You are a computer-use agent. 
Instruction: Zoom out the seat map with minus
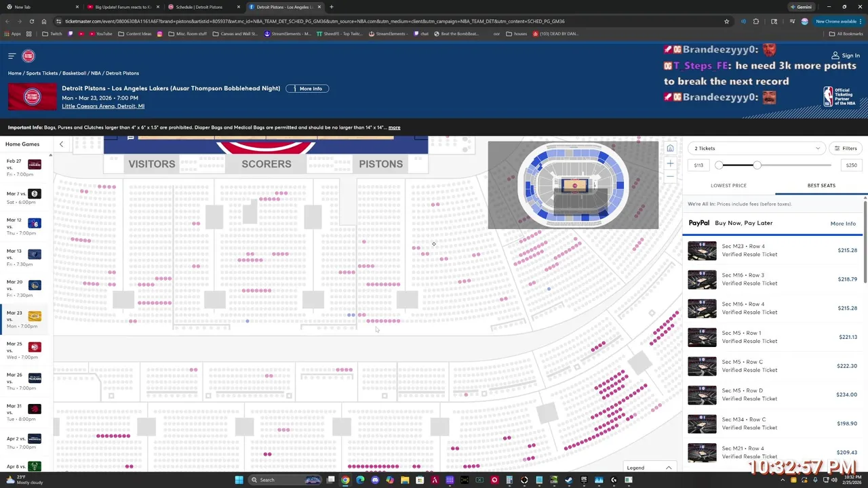point(670,176)
